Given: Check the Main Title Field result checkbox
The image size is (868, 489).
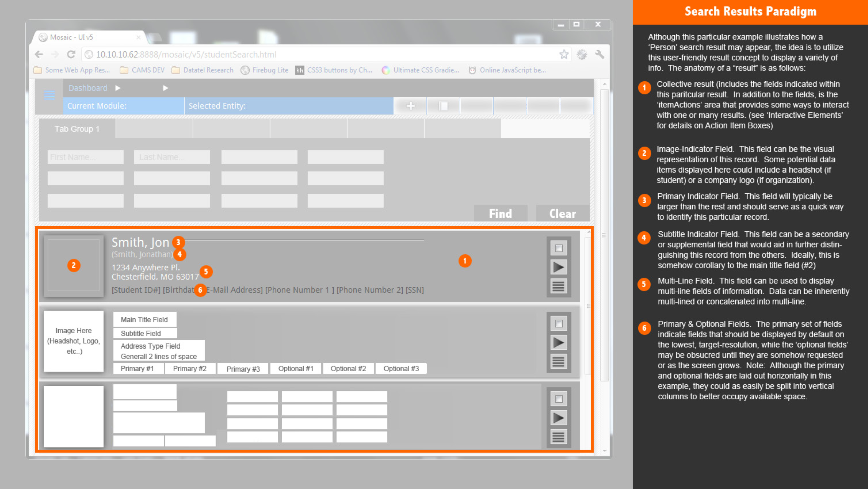Looking at the screenshot, I should tap(558, 324).
